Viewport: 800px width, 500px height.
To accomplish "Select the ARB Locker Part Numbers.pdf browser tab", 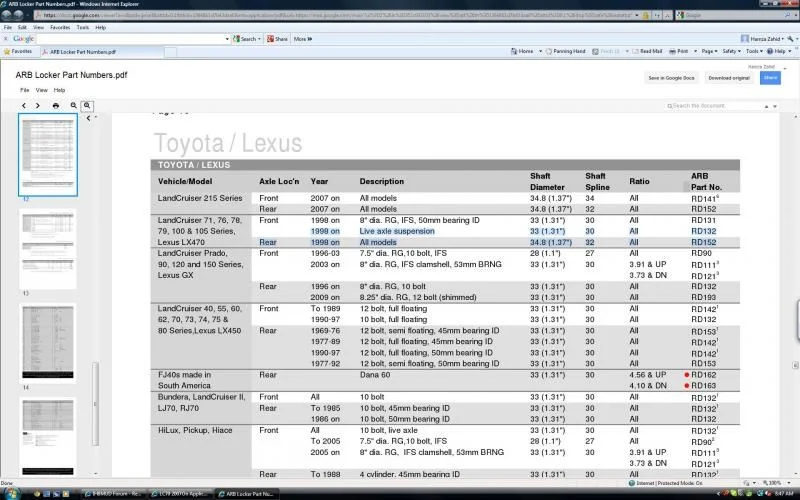I will point(101,52).
